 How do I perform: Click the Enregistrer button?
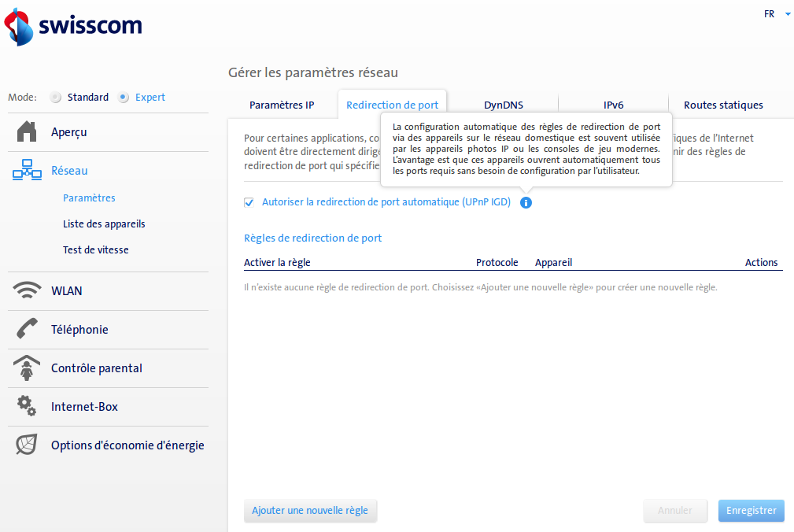(x=751, y=510)
